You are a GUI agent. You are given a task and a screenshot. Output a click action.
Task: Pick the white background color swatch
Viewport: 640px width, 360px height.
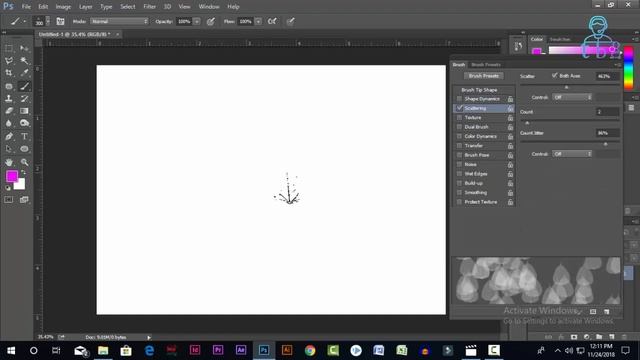pos(21,185)
